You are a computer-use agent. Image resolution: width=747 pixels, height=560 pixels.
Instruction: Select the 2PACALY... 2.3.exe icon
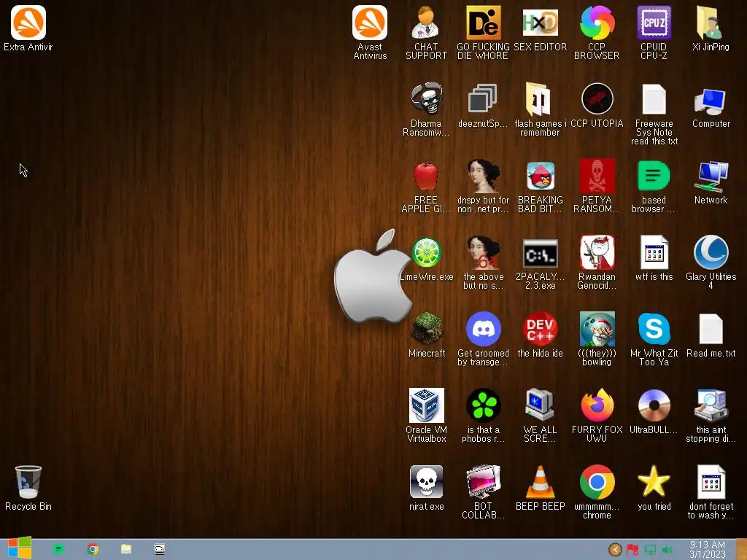pyautogui.click(x=540, y=262)
